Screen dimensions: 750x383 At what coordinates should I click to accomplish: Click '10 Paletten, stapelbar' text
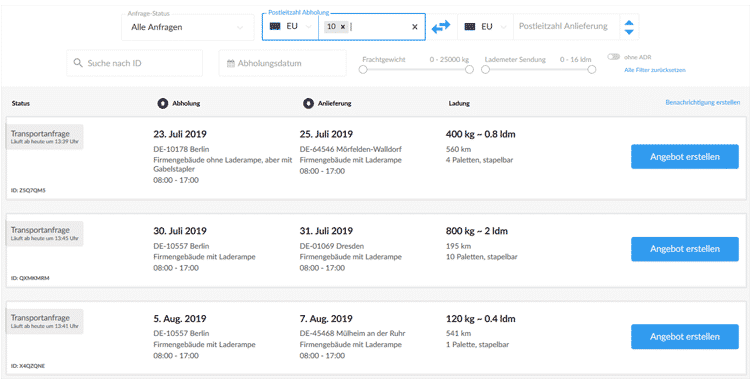(x=482, y=257)
